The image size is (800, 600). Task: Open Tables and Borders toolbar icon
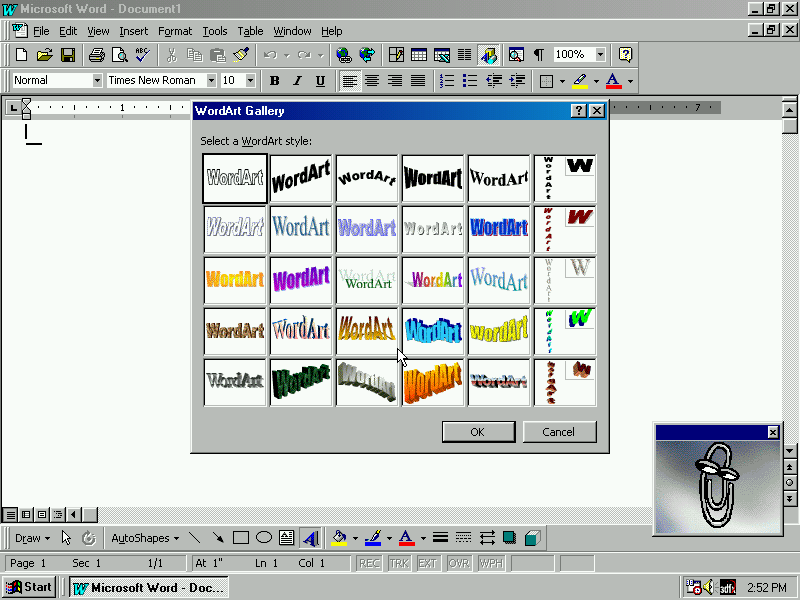396,55
